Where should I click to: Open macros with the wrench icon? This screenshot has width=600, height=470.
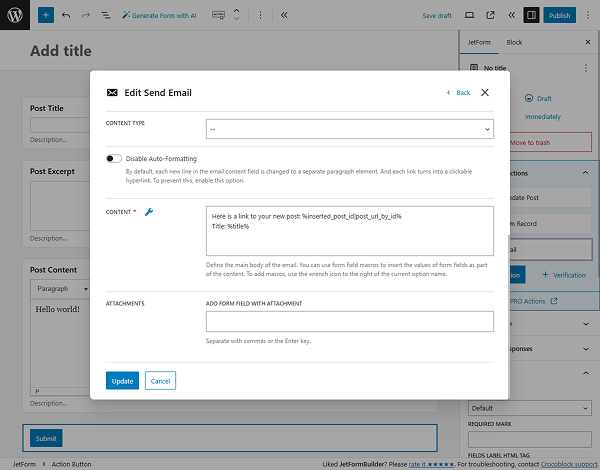149,212
